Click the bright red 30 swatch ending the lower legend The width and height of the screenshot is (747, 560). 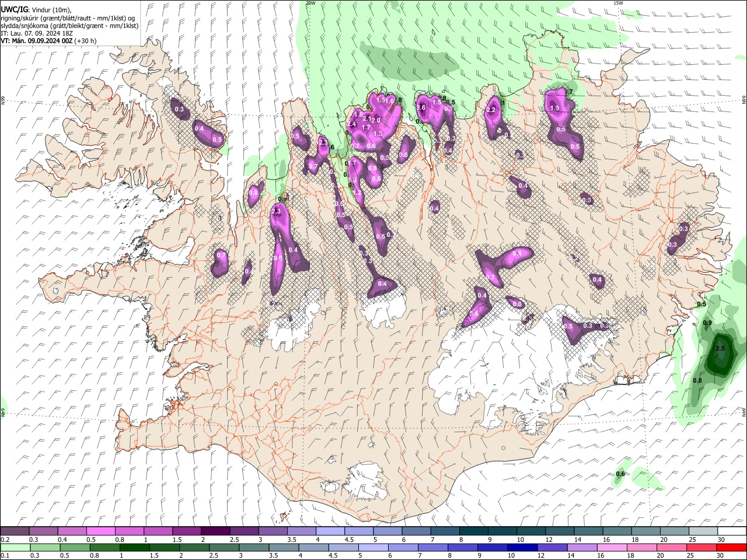pyautogui.click(x=731, y=547)
